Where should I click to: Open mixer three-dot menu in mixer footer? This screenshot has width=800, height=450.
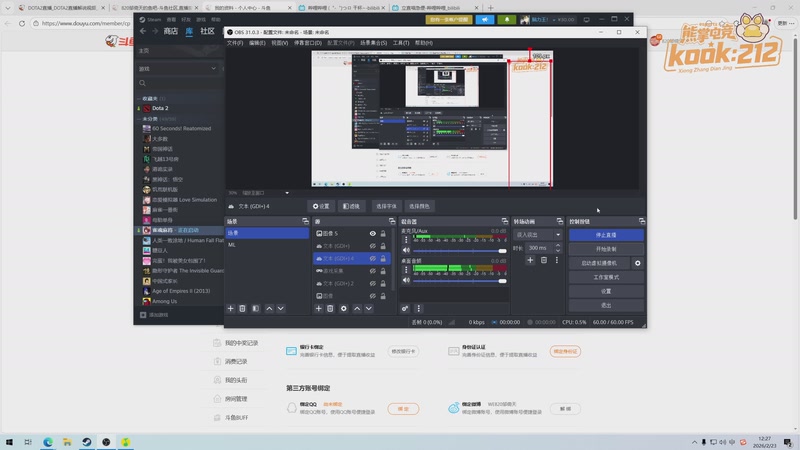coord(418,309)
